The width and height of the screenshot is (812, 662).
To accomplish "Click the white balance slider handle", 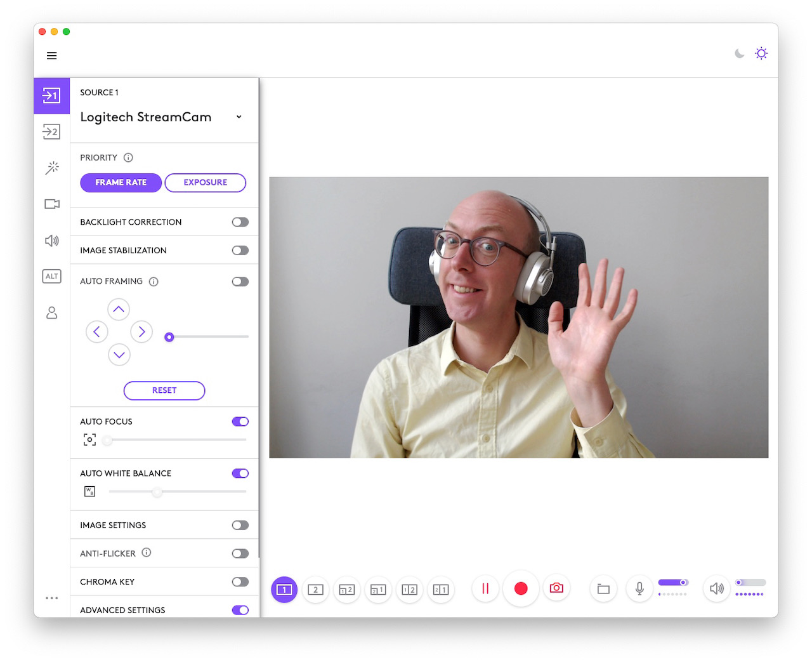I will click(x=157, y=492).
